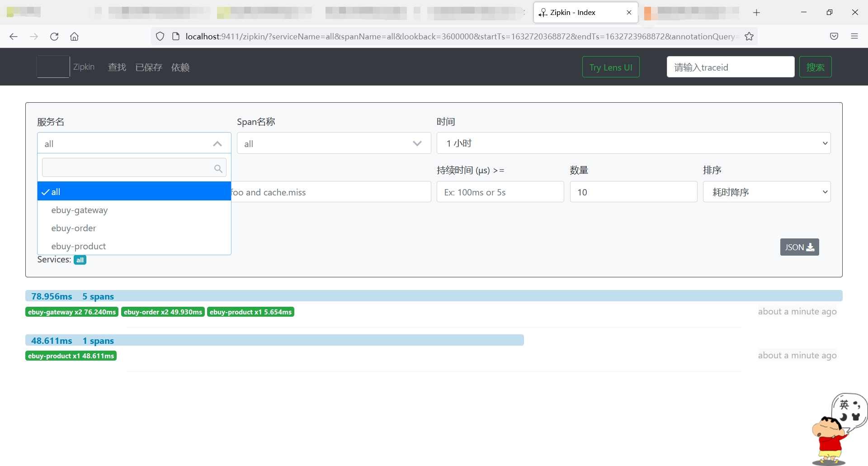Click the search magnifier in service filter
This screenshot has height=466, width=868.
click(x=218, y=168)
